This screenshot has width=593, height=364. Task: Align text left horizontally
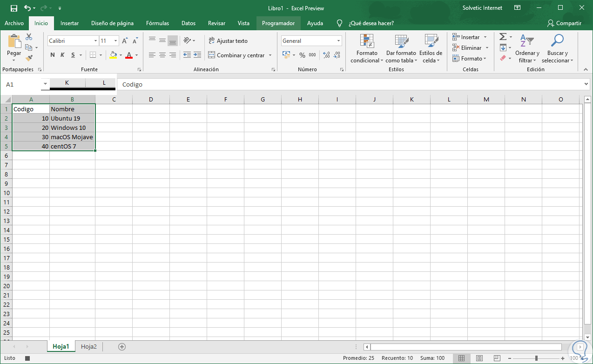click(x=152, y=55)
